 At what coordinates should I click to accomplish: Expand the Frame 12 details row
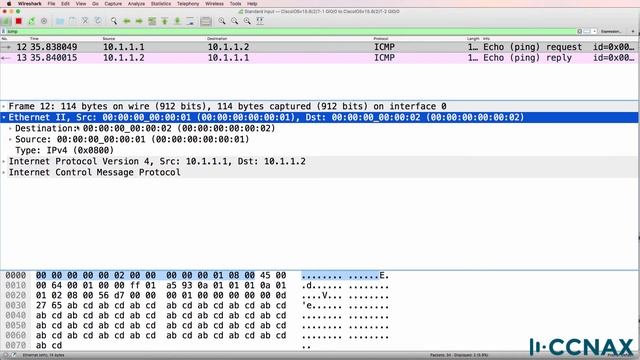4,107
